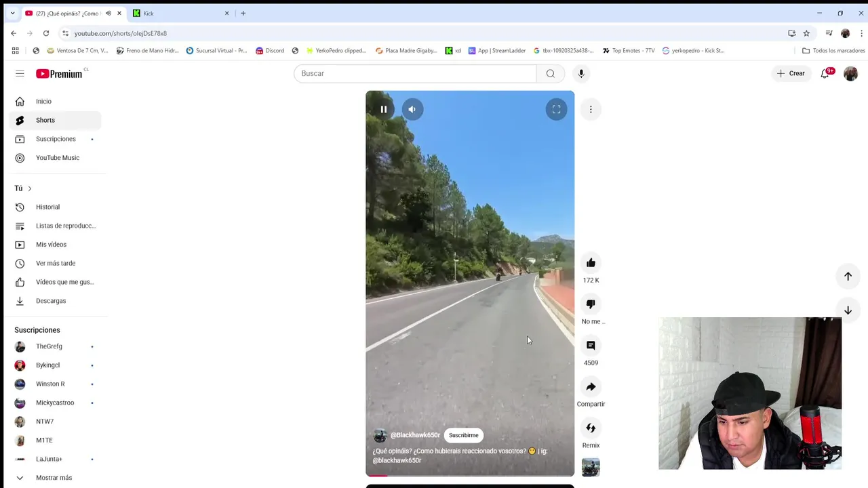
Task: Open the Top Emotes - 7TV bookmark
Action: (629, 50)
